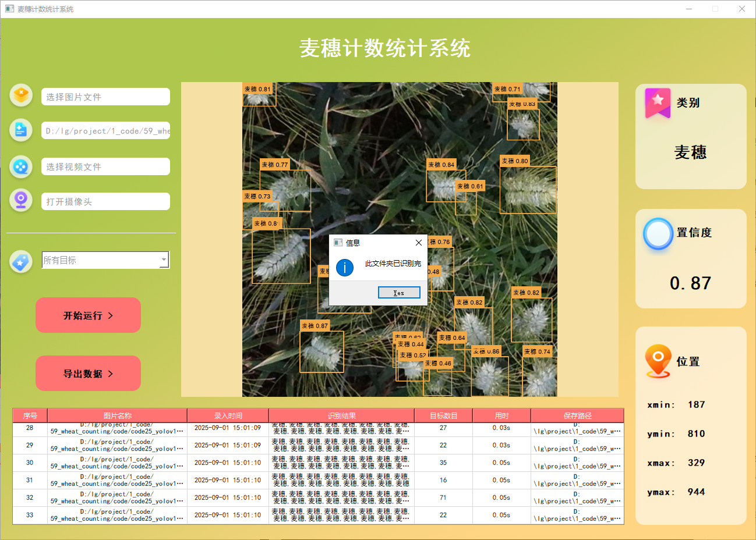This screenshot has width=756, height=540.
Task: Select table row with 序号 31
Action: 318,480
